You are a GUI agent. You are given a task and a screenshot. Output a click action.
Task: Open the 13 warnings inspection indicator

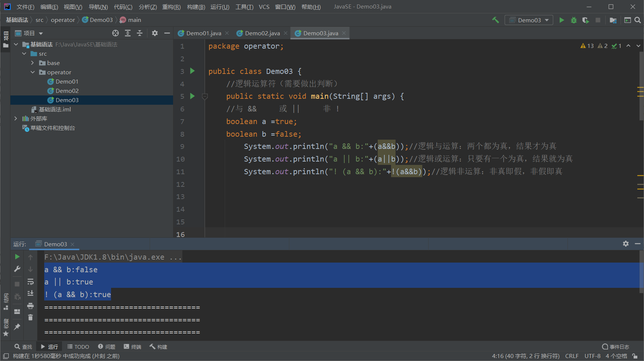click(587, 46)
